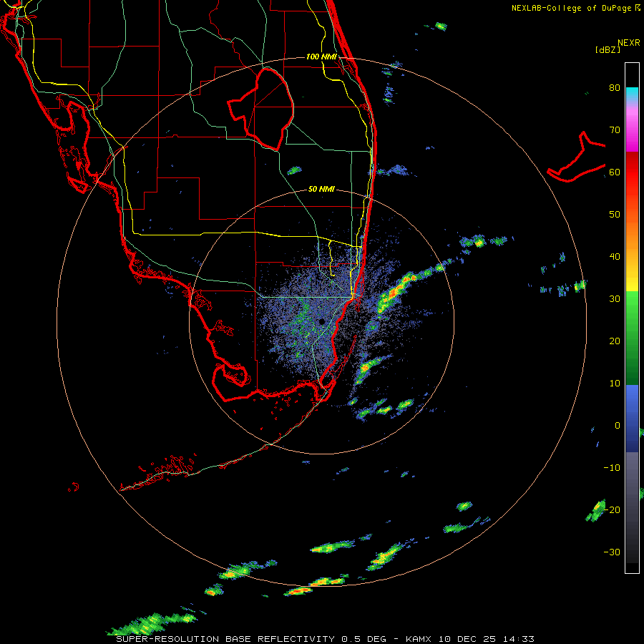
Task: Click the -10 value on the dBZ scale
Action: (x=612, y=468)
